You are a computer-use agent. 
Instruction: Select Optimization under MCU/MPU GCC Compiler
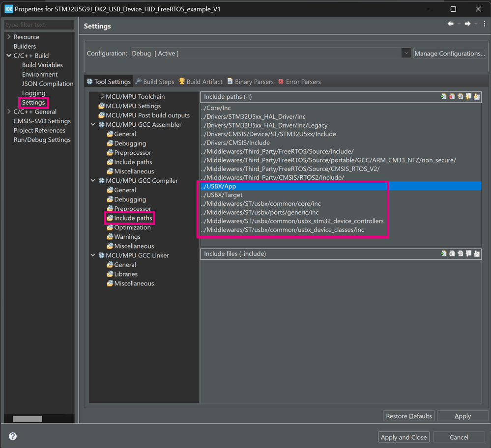[x=132, y=227]
